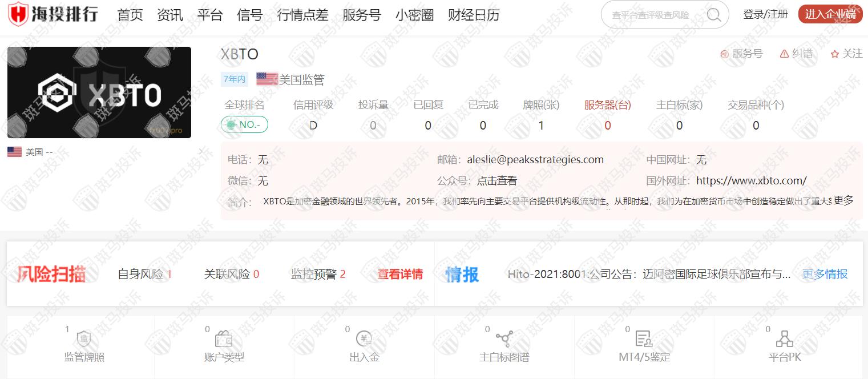The width and height of the screenshot is (868, 379).
Task: Click the XBTO logo thumbnail
Action: click(99, 92)
